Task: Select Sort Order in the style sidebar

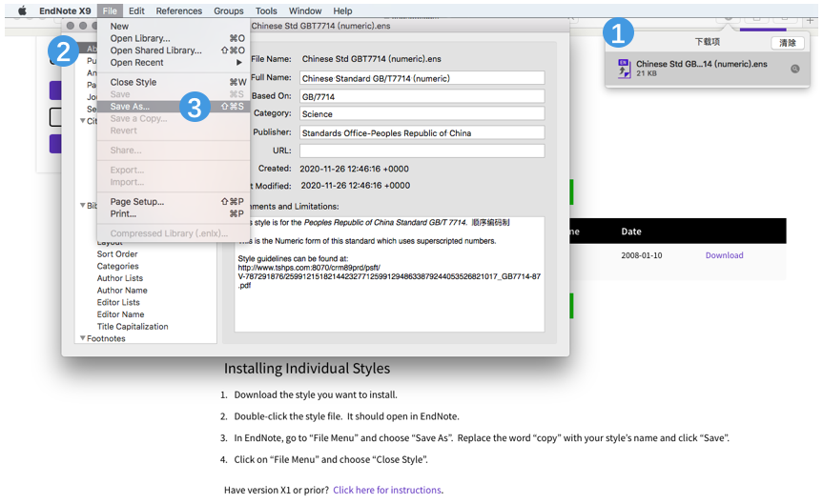Action: click(x=117, y=254)
